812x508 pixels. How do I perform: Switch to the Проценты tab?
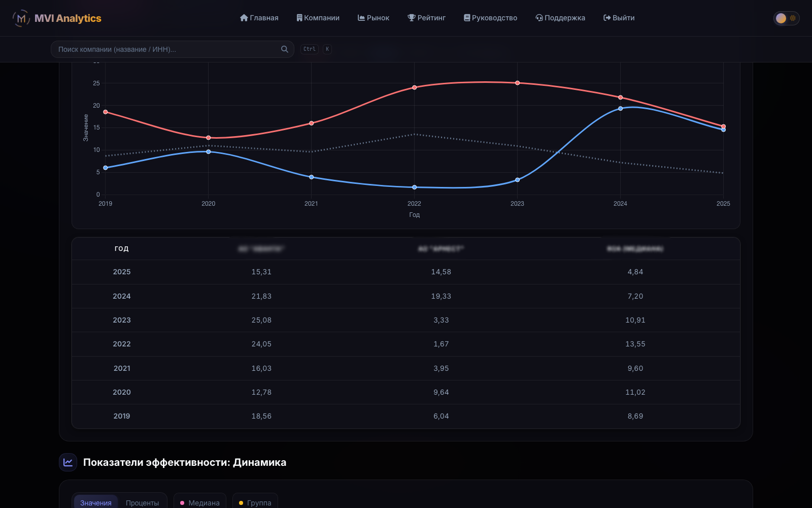point(142,502)
